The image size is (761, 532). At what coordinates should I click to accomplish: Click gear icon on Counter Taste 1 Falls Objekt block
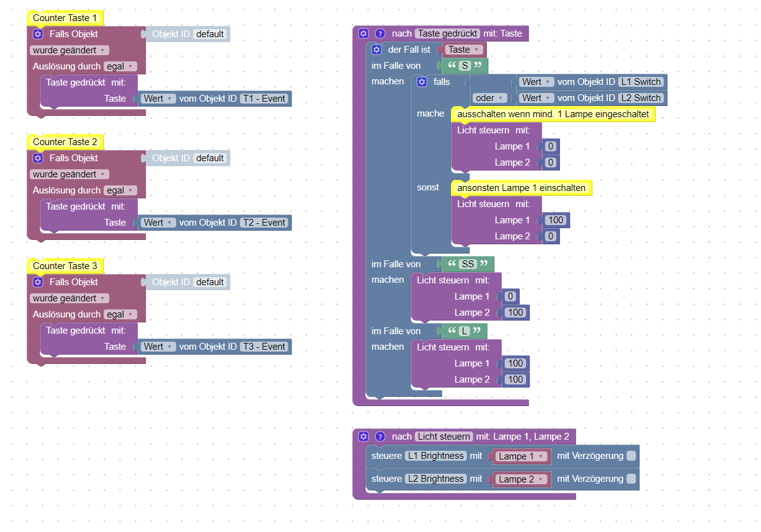coord(38,34)
